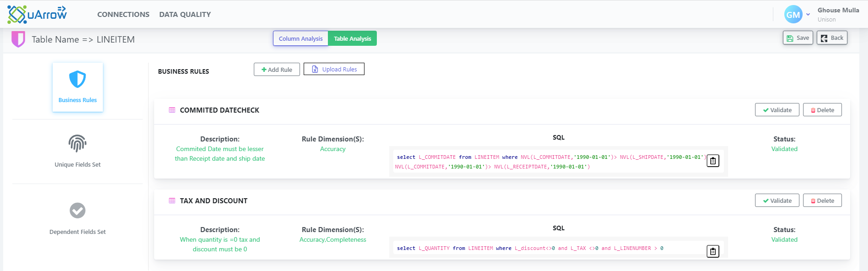Copy SQL of TAX AND DISCOUNT rule
This screenshot has height=271, width=868.
[713, 251]
